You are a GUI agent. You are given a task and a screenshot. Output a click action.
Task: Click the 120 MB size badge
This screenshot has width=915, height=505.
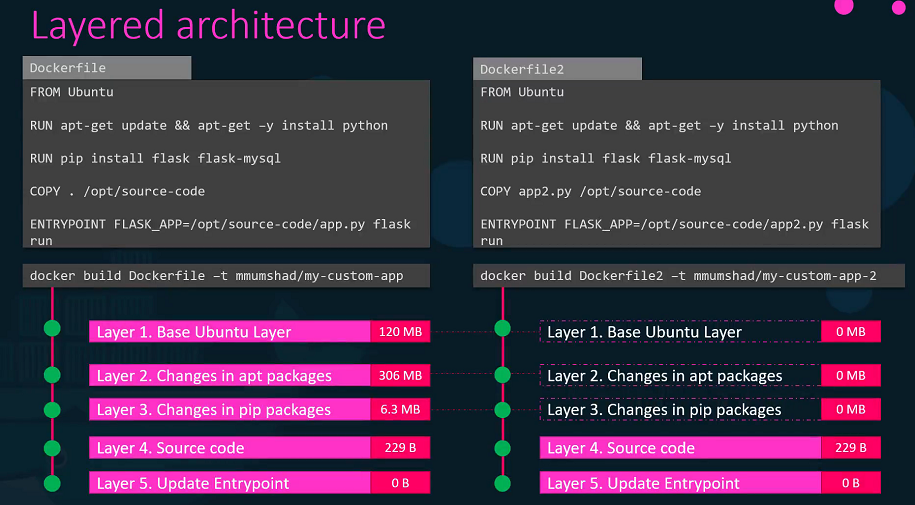(400, 332)
